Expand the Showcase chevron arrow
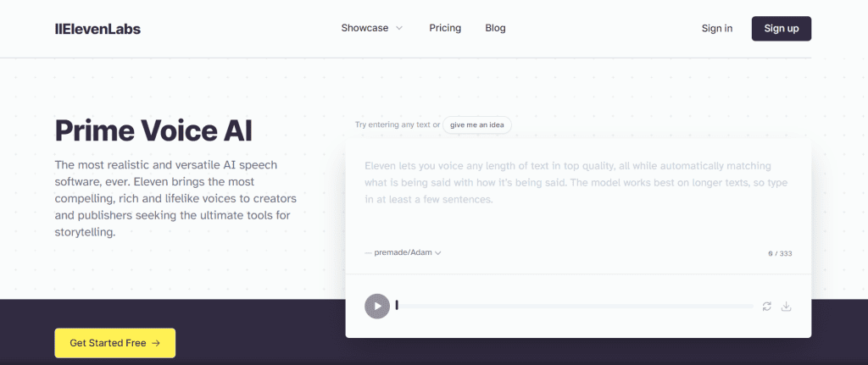This screenshot has height=365, width=868. click(x=399, y=28)
